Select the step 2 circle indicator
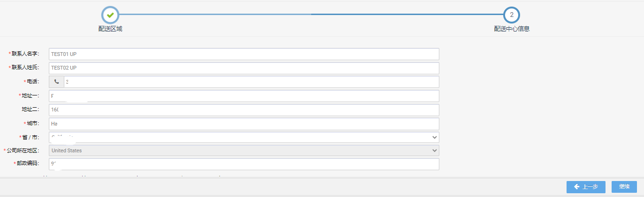 click(512, 15)
